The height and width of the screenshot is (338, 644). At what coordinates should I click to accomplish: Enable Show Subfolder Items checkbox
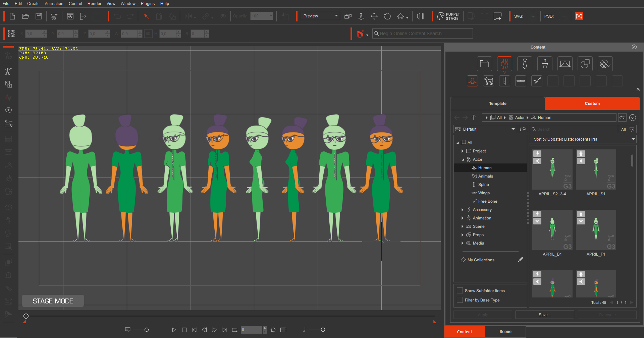(x=460, y=290)
